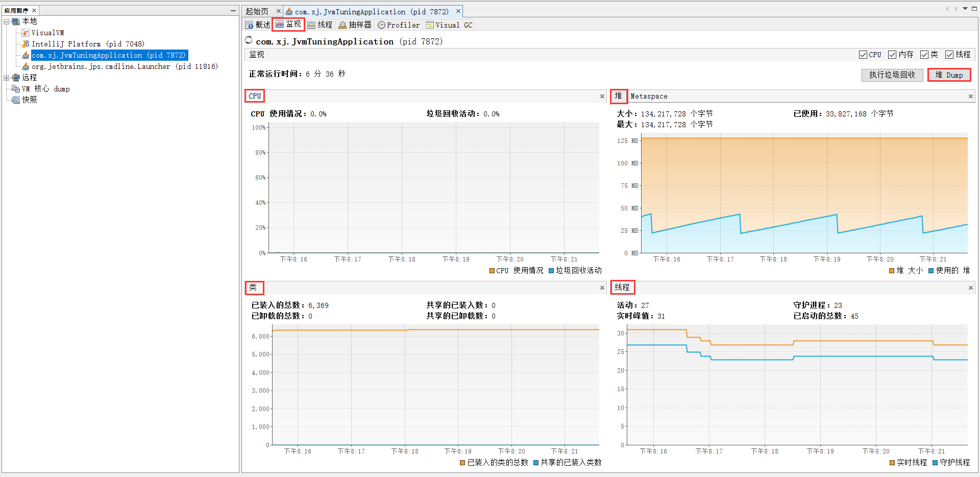980x477 pixels.
Task: Click the Sampler (抽样器) tab icon
Action: 342,25
